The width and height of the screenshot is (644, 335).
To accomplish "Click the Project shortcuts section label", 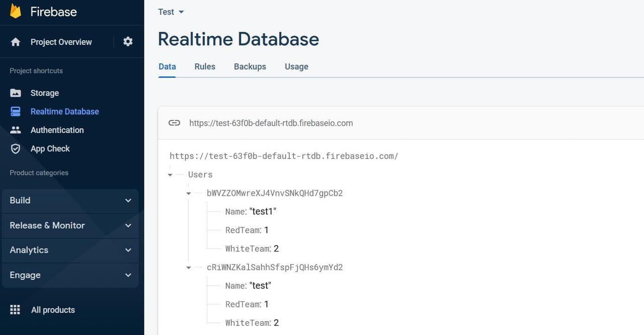I will coord(36,71).
